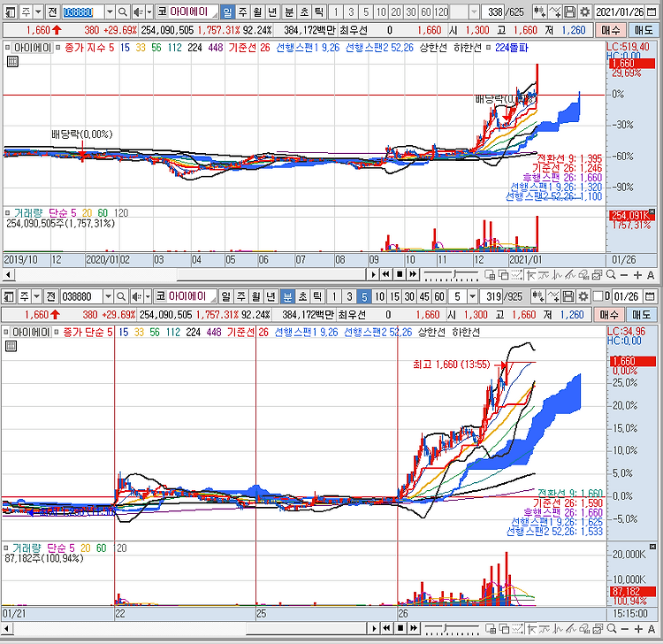Click plus zoom-in in lower chart bottom toolbar
This screenshot has height=644, width=663.
tap(638, 629)
